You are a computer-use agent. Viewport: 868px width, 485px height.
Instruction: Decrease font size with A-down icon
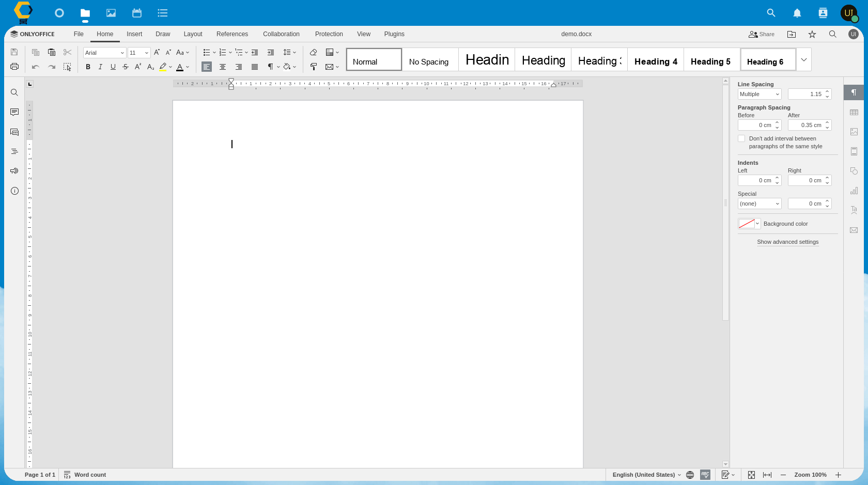[x=168, y=52]
